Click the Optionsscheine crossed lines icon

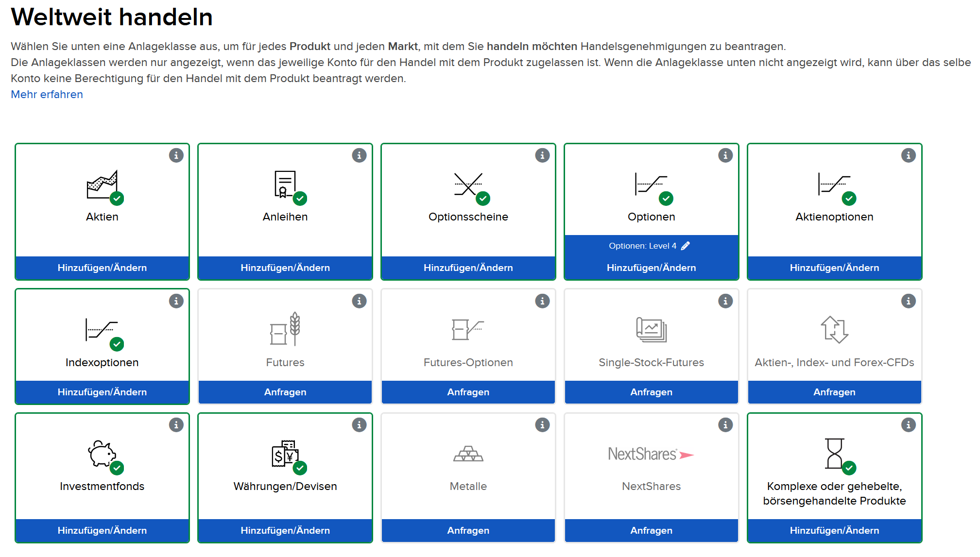coord(468,185)
